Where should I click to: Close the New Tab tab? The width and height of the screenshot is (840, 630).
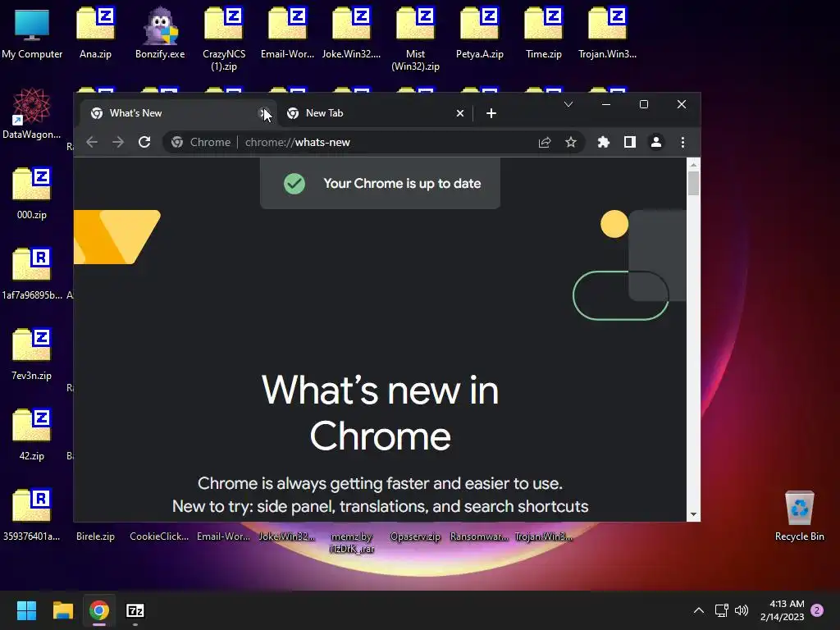click(459, 113)
